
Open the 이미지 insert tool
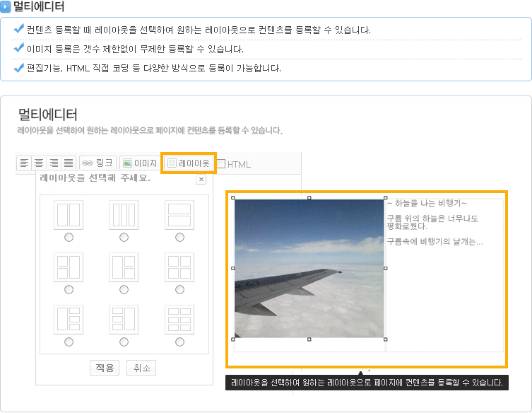[140, 163]
